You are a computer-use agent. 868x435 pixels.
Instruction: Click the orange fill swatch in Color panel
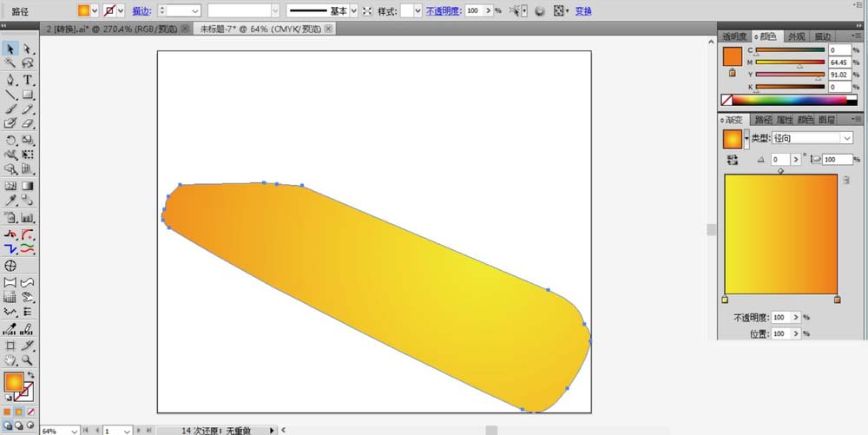click(733, 56)
